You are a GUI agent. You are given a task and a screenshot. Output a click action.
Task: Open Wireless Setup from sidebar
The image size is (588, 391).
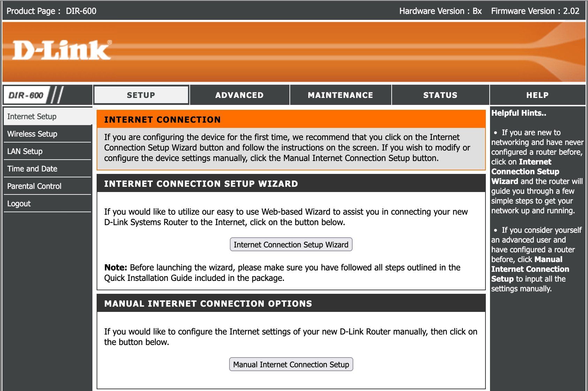(47, 134)
